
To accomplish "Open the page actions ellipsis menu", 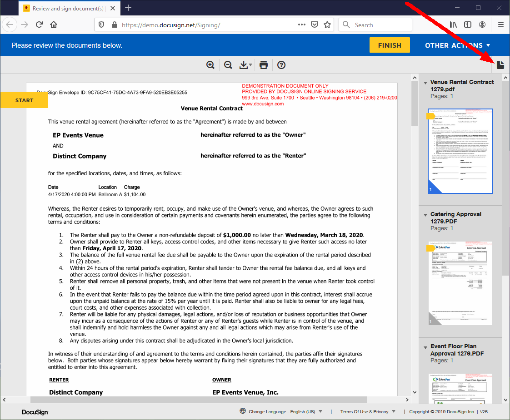I will coord(302,25).
